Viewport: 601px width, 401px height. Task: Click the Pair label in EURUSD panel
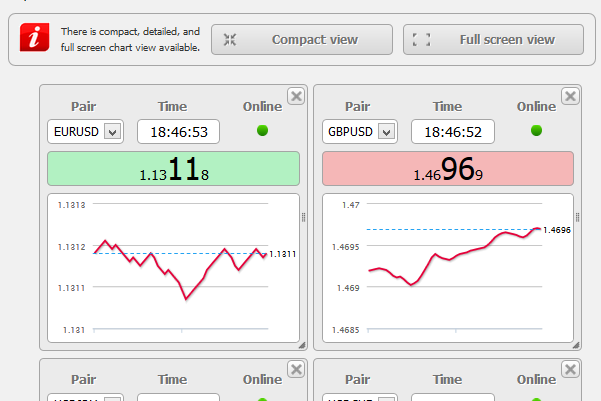84,106
